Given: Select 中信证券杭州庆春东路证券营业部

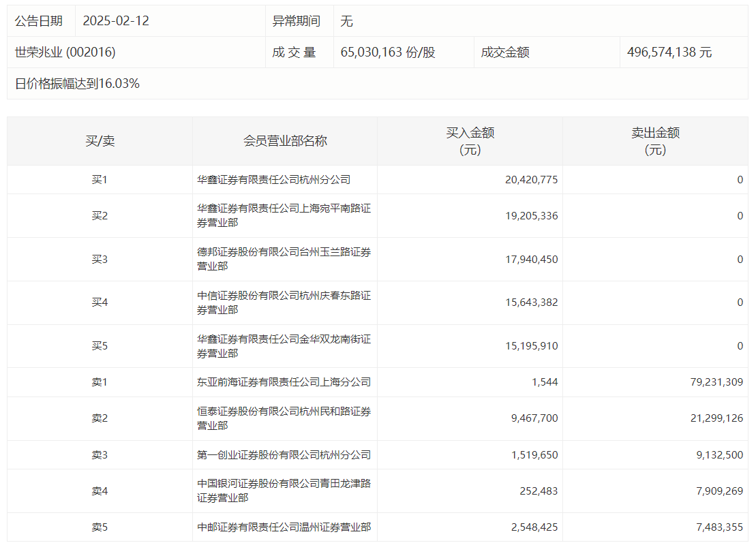Looking at the screenshot, I should (x=284, y=302).
